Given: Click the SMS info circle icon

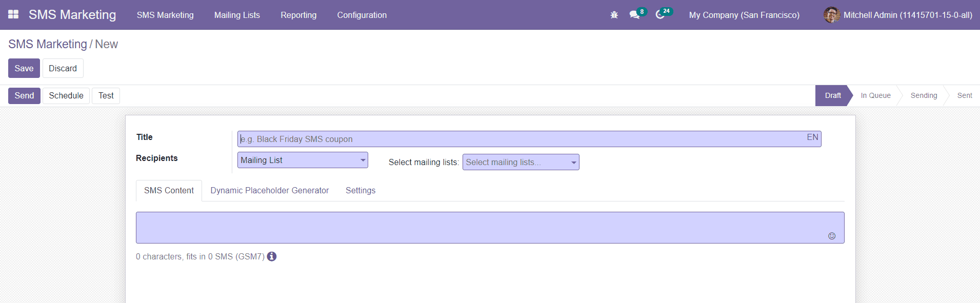Looking at the screenshot, I should coord(272,256).
